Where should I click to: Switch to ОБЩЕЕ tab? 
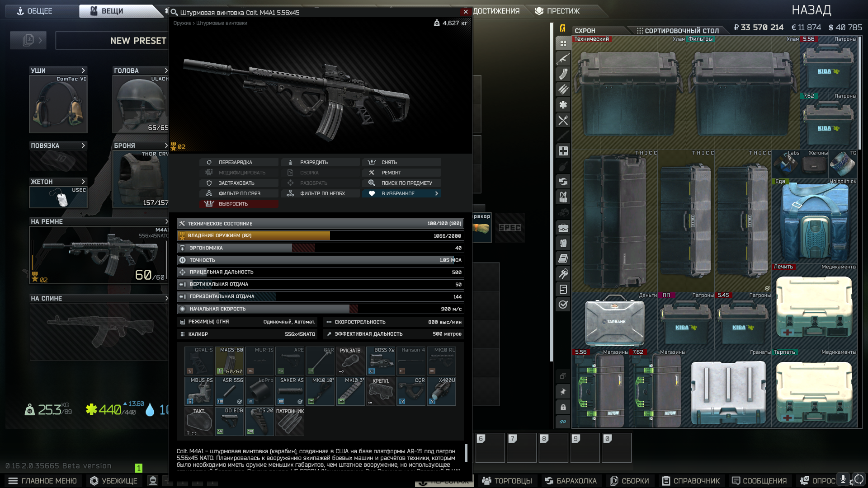click(x=39, y=11)
